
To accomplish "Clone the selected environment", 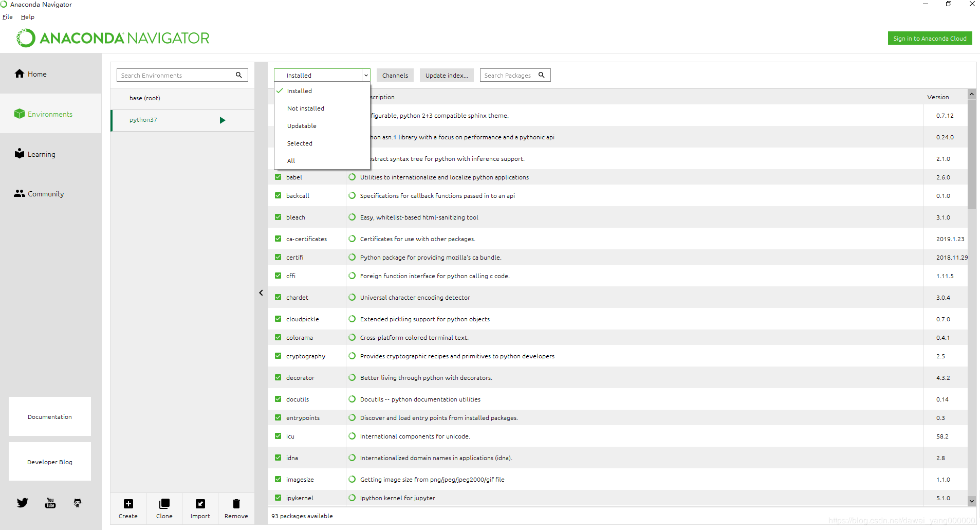I will pos(164,508).
